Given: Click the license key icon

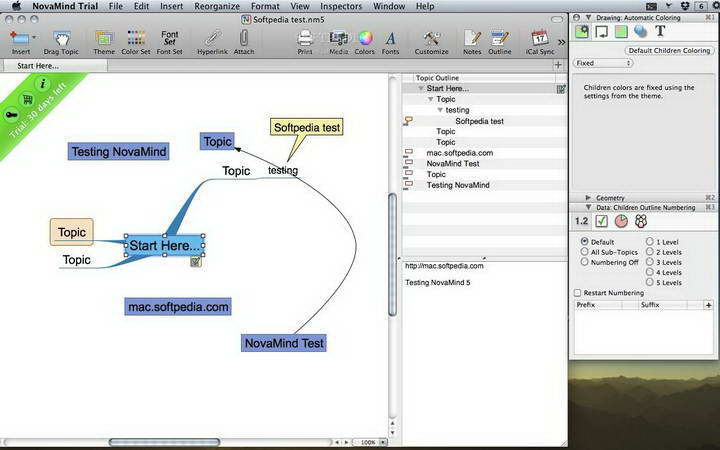Looking at the screenshot, I should tap(11, 115).
